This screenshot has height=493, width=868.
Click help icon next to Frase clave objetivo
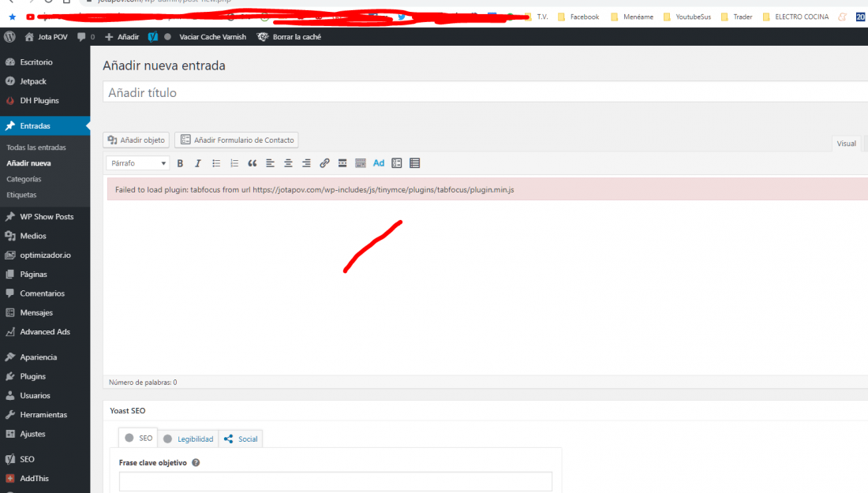[196, 462]
